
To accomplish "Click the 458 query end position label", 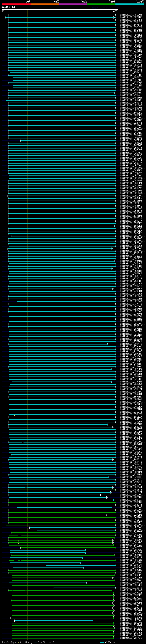I will [x=115, y=11].
